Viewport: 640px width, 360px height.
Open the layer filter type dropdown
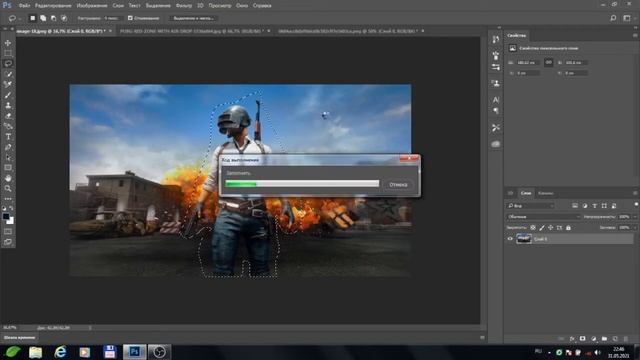tap(531, 206)
